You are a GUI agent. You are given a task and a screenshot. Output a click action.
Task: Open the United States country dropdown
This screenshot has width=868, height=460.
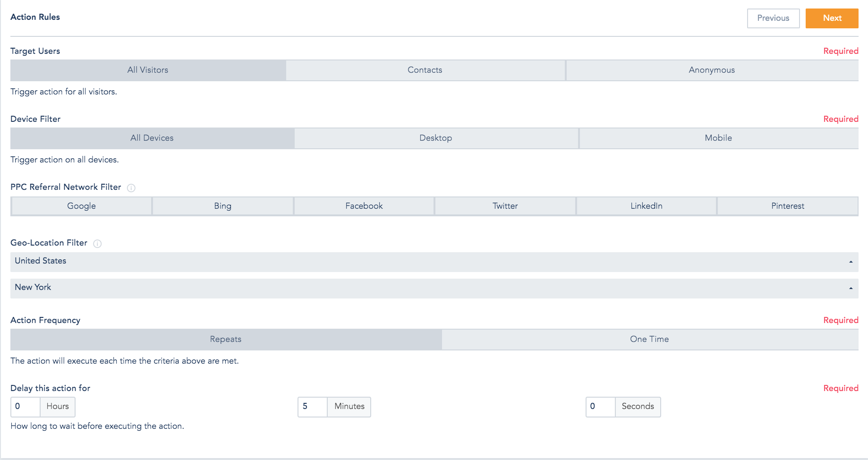434,262
